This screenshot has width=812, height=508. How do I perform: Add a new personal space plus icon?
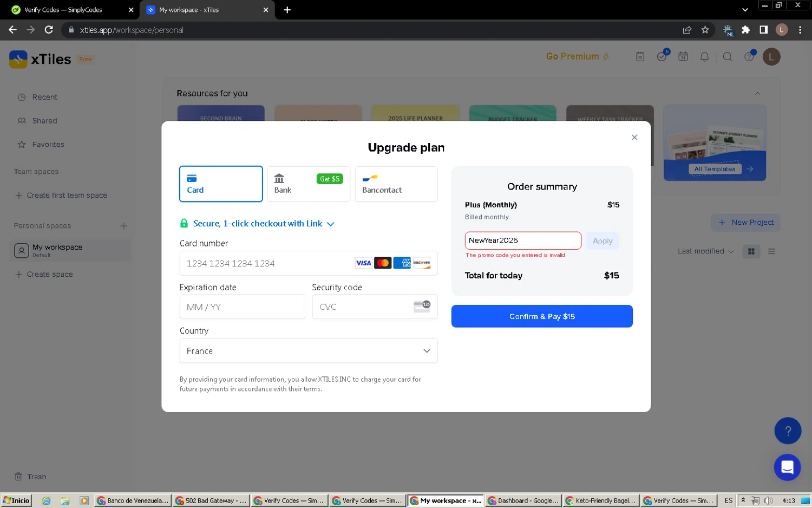123,226
